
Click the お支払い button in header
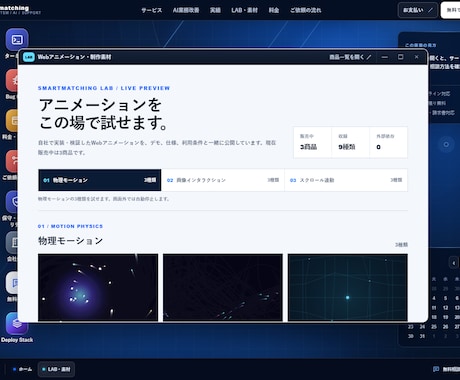(x=417, y=10)
